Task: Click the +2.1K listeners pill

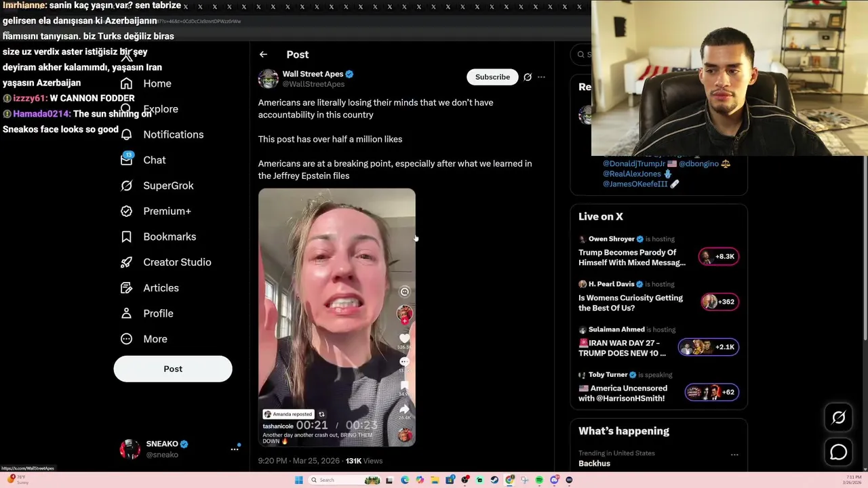Action: click(x=709, y=347)
